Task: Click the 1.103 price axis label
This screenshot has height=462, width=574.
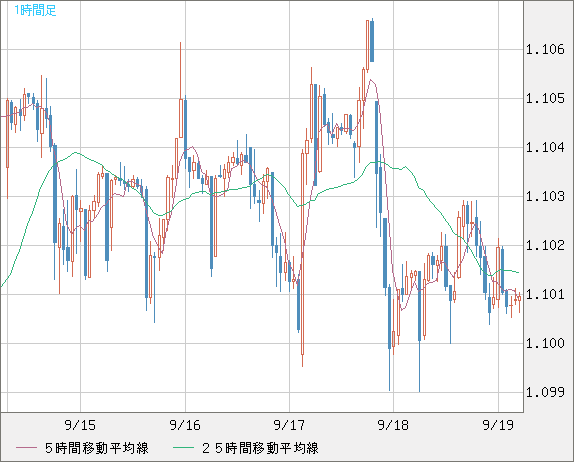Action: click(x=545, y=197)
